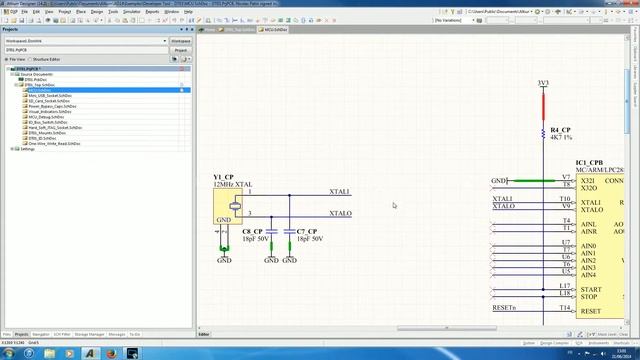Click the Workspace button
The image size is (640, 360).
click(x=180, y=41)
